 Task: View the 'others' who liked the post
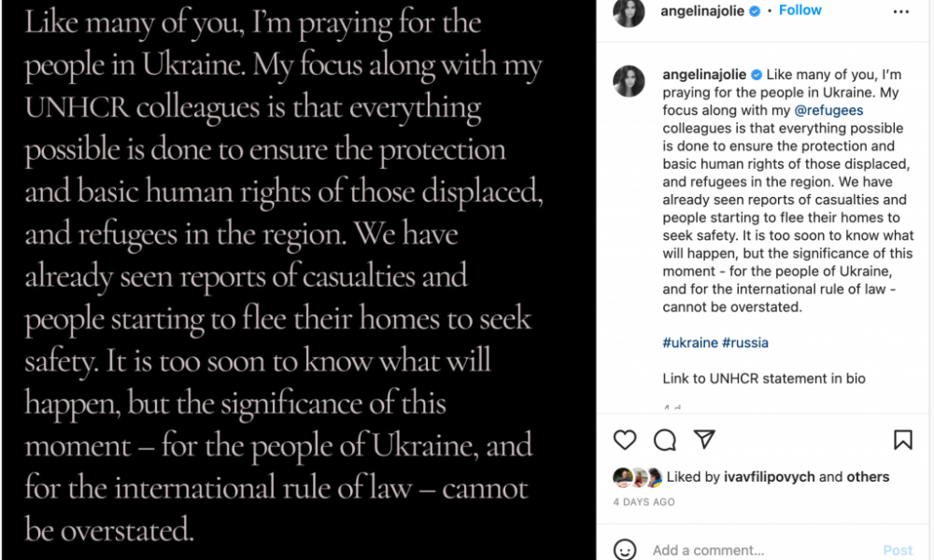pos(868,477)
